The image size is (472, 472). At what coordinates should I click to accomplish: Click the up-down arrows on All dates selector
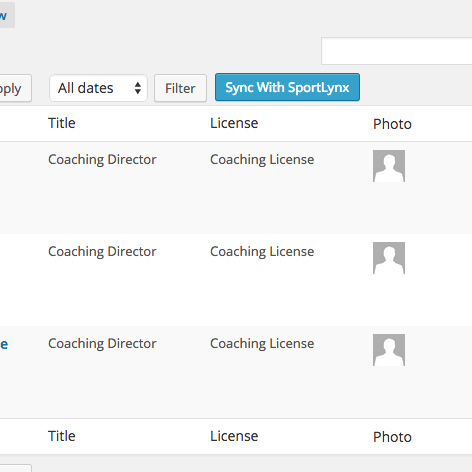138,88
